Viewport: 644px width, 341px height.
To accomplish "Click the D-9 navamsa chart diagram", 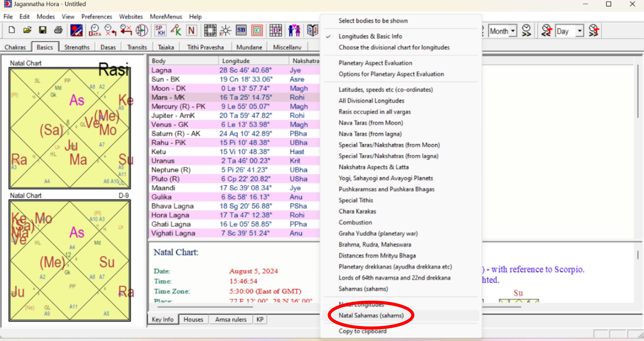I will coord(70,261).
